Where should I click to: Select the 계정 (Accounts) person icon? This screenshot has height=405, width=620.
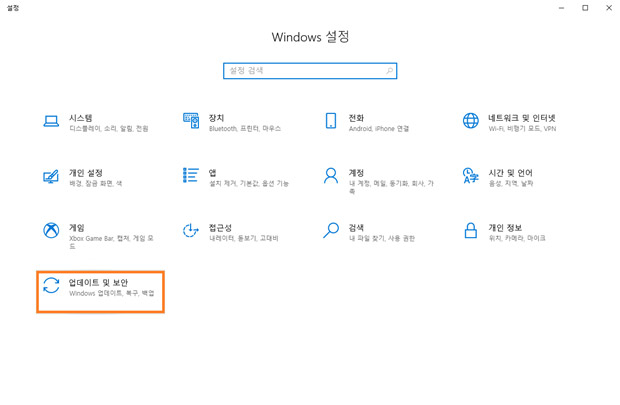[x=331, y=176]
